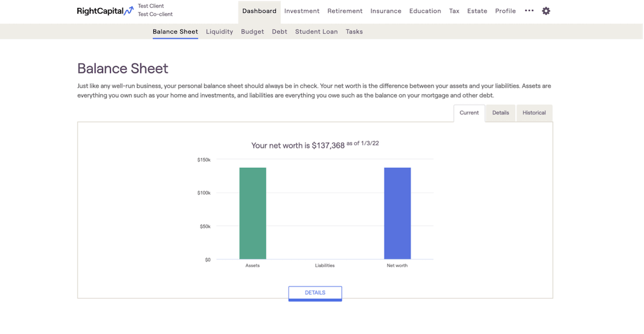Switch to the Tasks tab
Screen dimensions: 644x334
[x=354, y=32]
